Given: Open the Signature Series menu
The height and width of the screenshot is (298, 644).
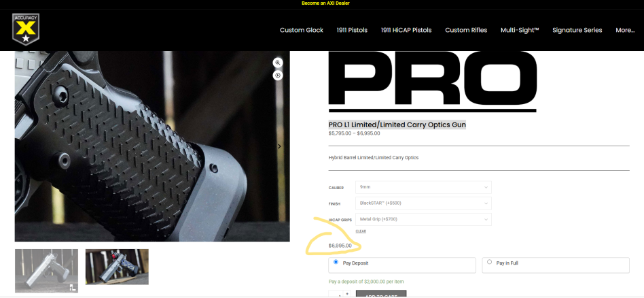Looking at the screenshot, I should click(x=577, y=30).
